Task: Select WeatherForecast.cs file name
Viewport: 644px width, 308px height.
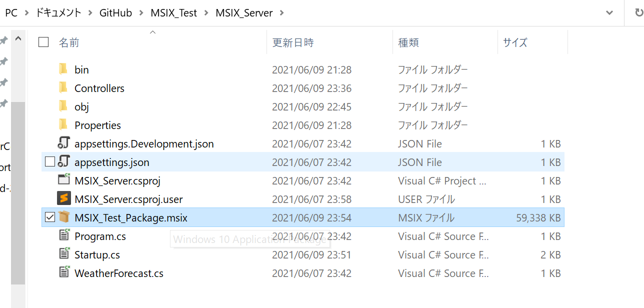Action: click(x=119, y=273)
